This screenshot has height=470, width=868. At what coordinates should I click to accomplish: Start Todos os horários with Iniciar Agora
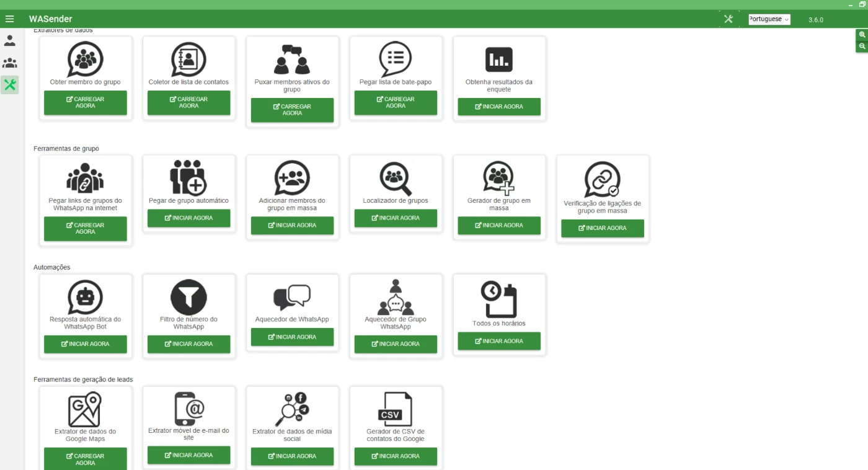point(499,341)
